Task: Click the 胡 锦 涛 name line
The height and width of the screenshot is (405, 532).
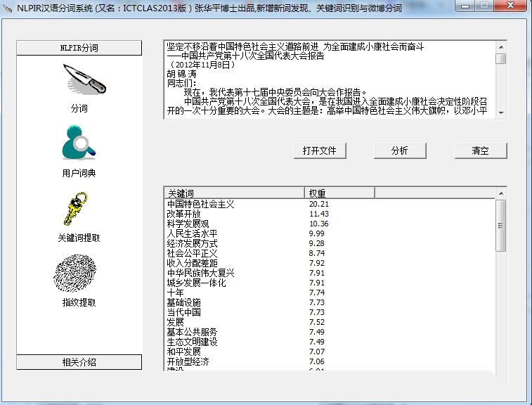Action: 181,74
